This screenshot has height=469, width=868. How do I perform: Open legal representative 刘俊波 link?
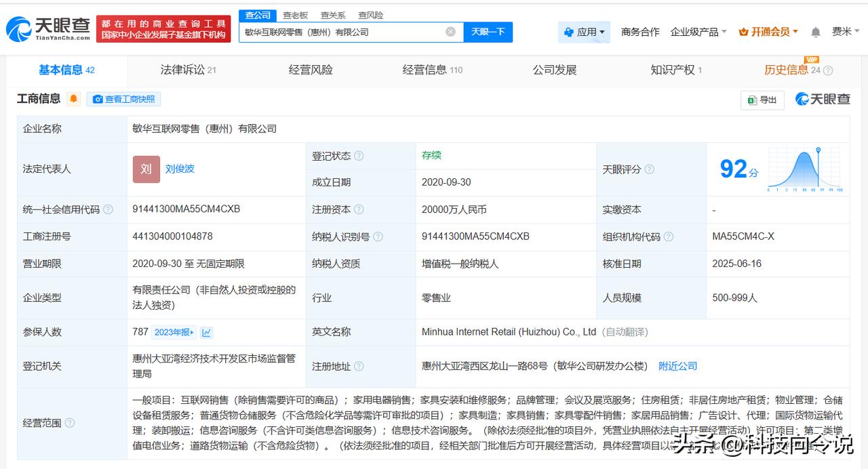[180, 169]
